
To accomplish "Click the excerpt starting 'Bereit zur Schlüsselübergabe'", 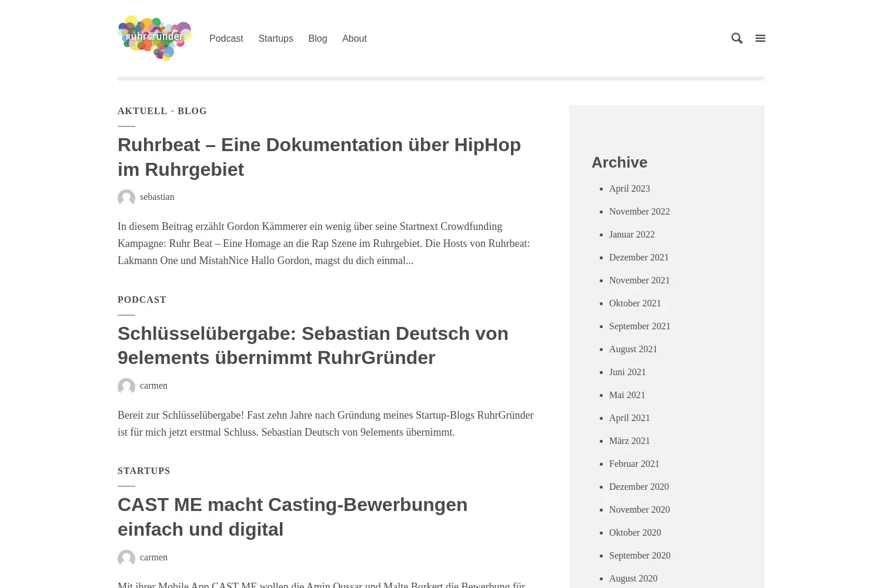I will click(326, 424).
